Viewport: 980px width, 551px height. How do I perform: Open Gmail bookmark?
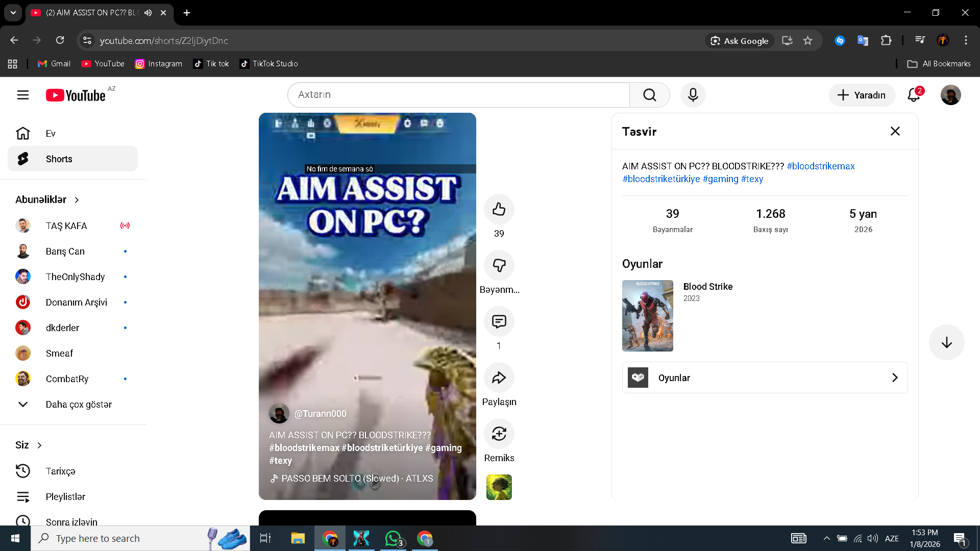coord(54,64)
